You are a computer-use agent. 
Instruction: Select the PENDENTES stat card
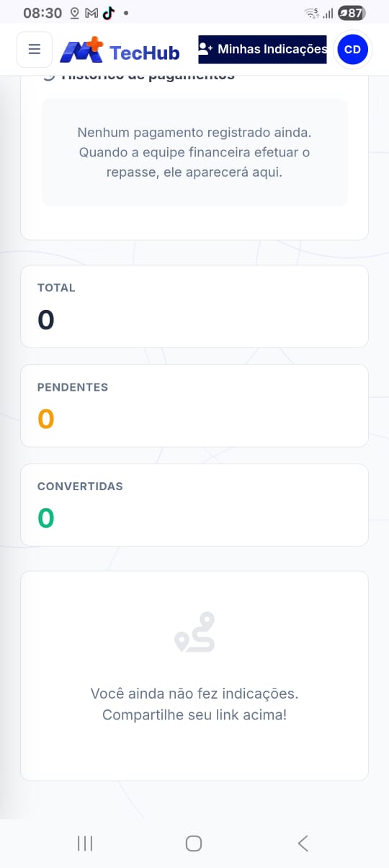click(x=194, y=406)
